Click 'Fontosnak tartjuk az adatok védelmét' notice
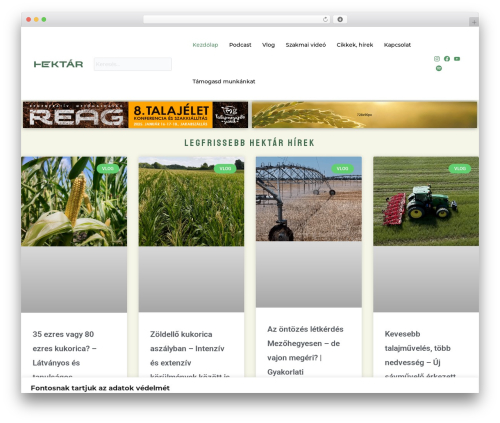 100,388
